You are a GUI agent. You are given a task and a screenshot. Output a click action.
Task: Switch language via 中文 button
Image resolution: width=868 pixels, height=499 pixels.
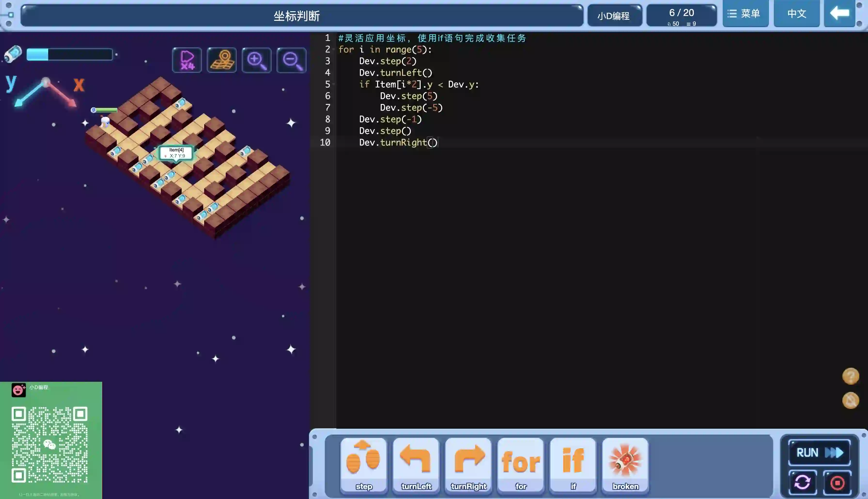(796, 14)
